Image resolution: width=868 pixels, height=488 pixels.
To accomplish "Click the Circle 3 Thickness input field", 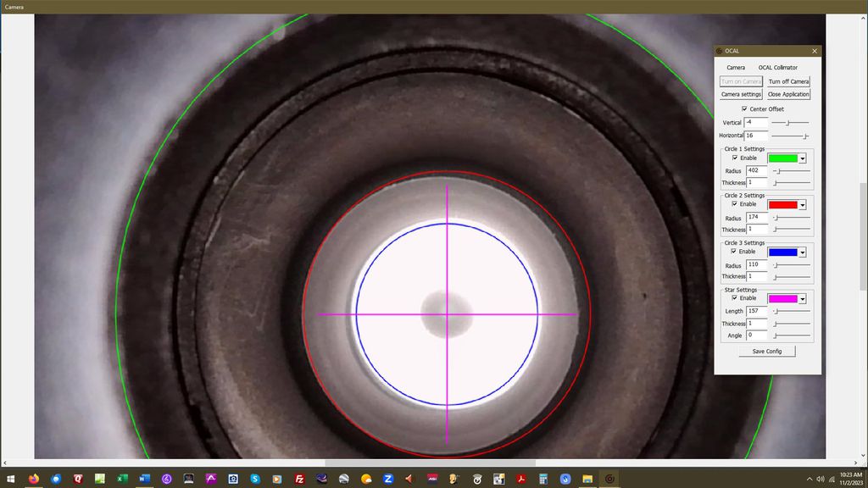I will 757,276.
